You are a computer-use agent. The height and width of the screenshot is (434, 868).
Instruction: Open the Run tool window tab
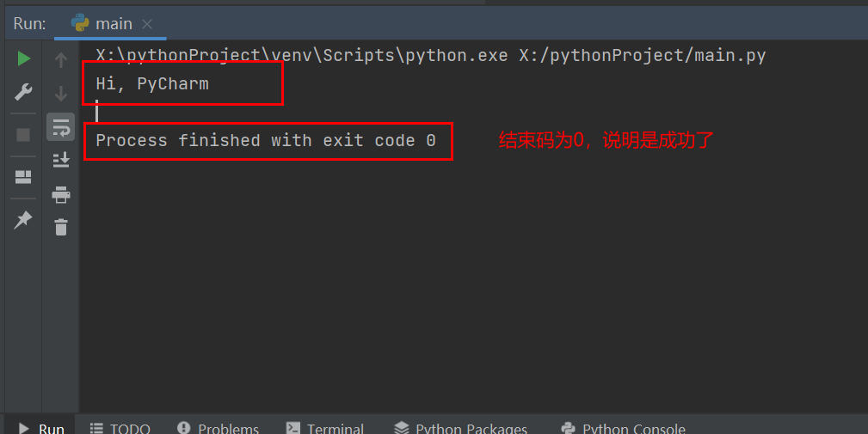(41, 428)
